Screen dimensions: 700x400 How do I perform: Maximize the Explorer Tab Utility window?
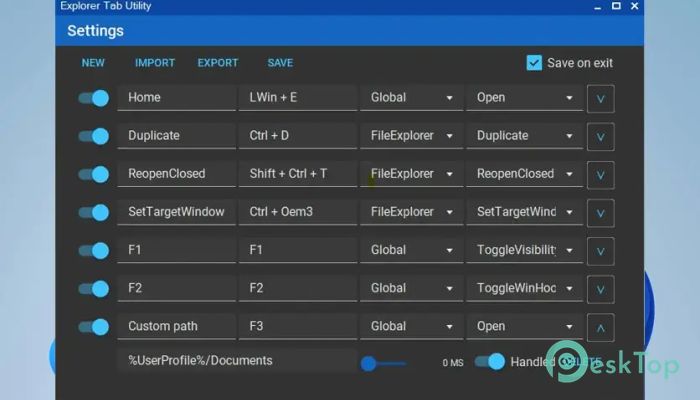(x=616, y=6)
